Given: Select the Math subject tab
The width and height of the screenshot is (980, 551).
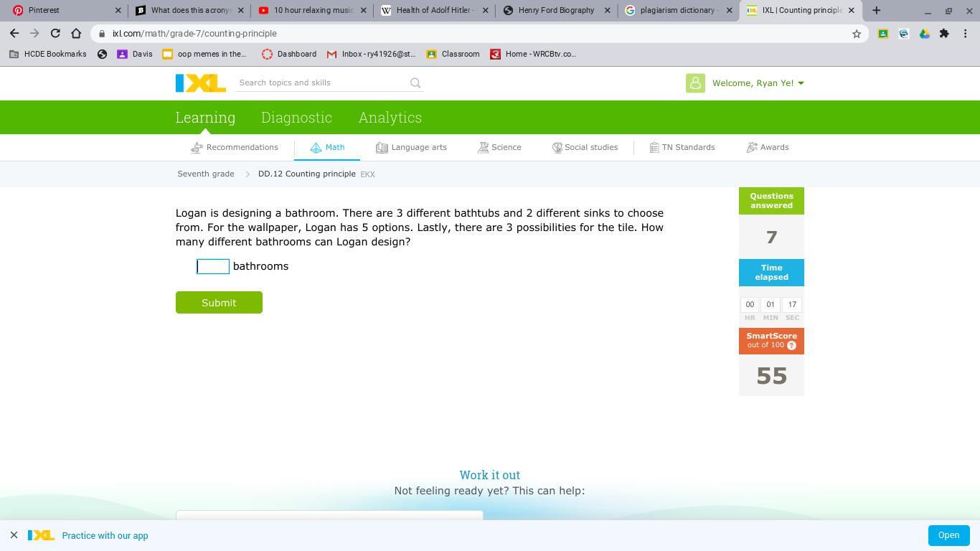Looking at the screenshot, I should click(327, 147).
